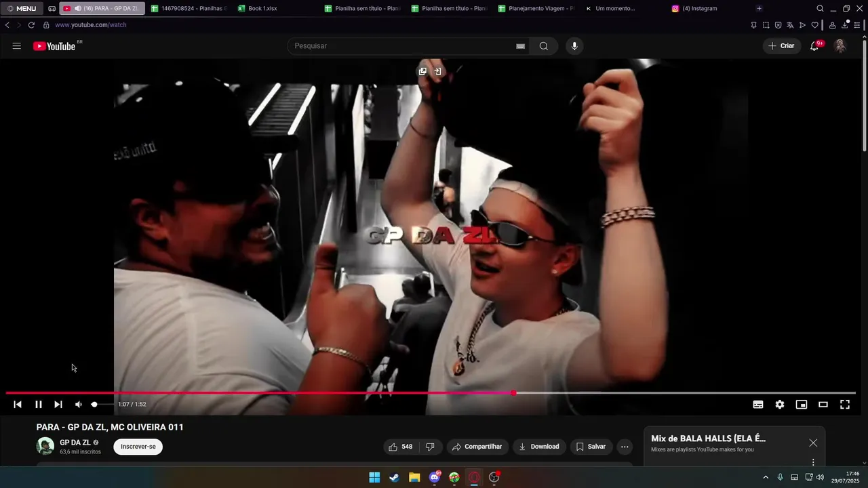Click the search magnifier button on YouTube
Image resolution: width=868 pixels, height=488 pixels.
pyautogui.click(x=544, y=46)
